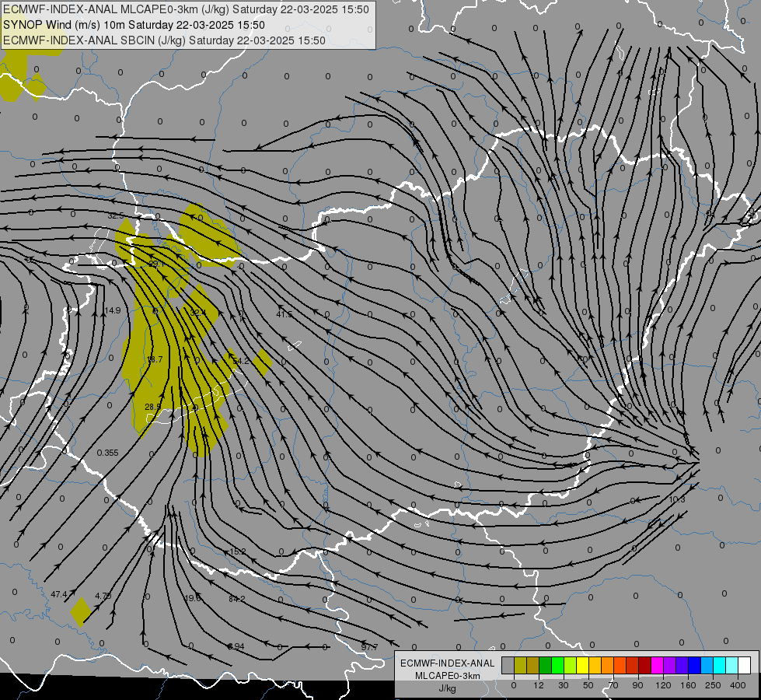Viewport: 761px width, 700px height.
Task: Click the sky blue legend swatch
Action: (707, 665)
